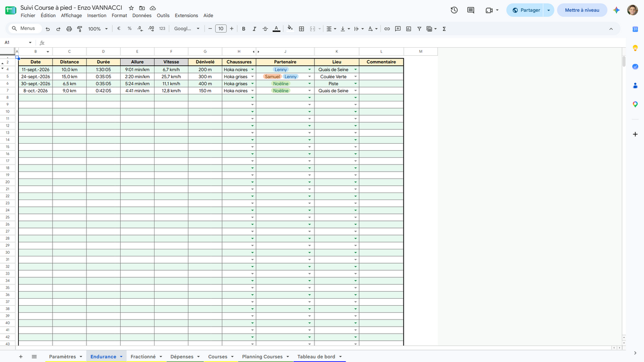The width and height of the screenshot is (644, 362).
Task: Star the document title
Action: 131,9
